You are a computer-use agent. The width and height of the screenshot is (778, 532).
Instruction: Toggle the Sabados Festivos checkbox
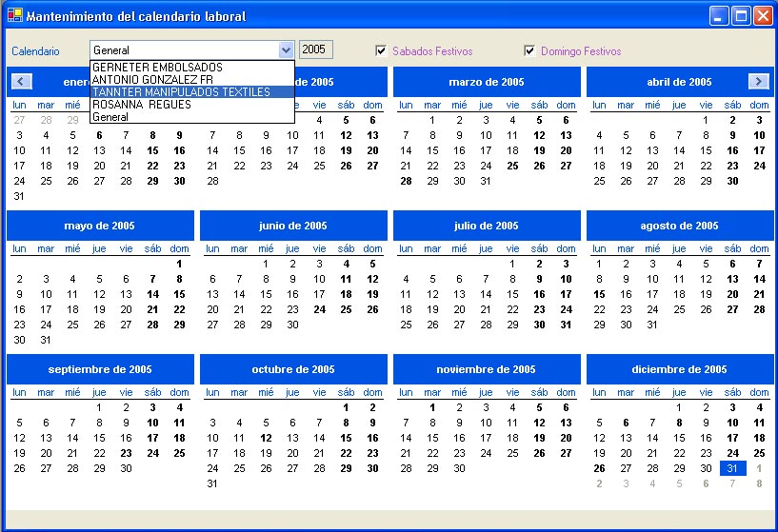pyautogui.click(x=381, y=50)
